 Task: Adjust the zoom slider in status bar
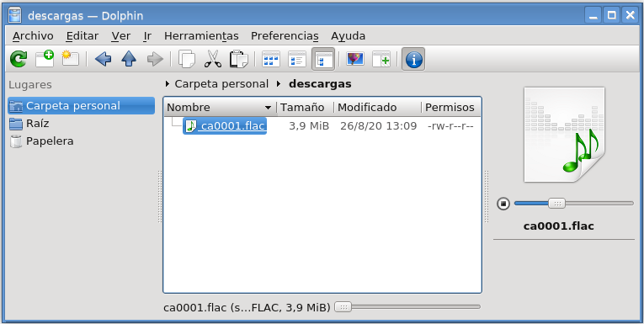coord(407,307)
